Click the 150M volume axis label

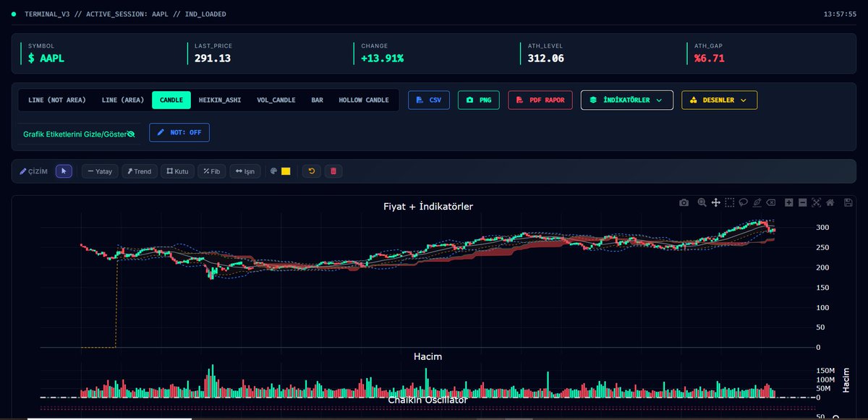point(825,370)
